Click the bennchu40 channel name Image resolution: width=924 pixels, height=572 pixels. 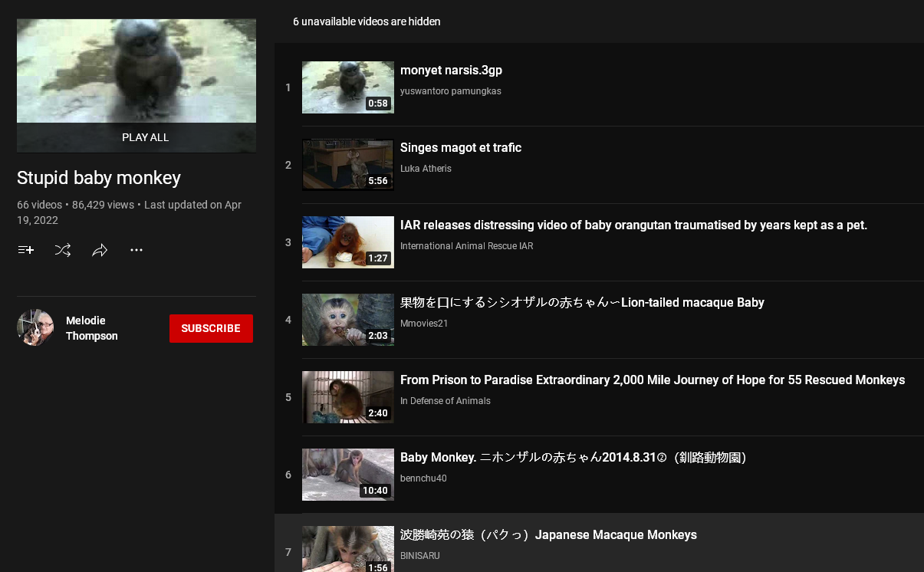pyautogui.click(x=423, y=478)
